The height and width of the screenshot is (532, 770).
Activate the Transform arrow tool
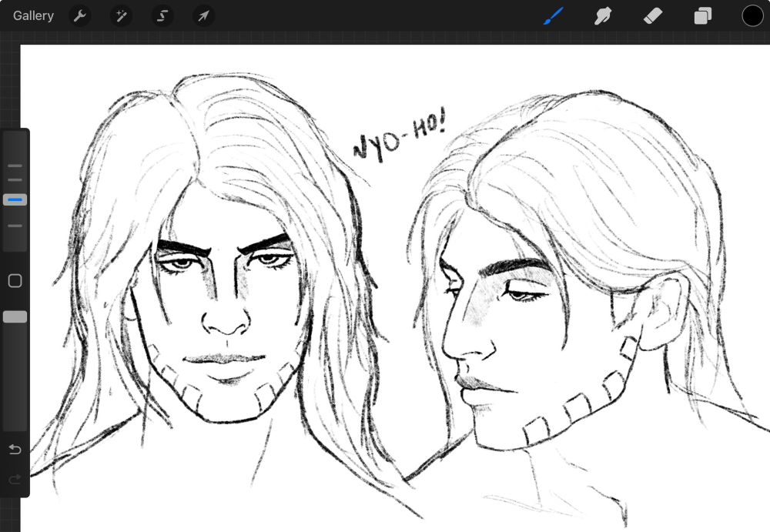tap(203, 16)
